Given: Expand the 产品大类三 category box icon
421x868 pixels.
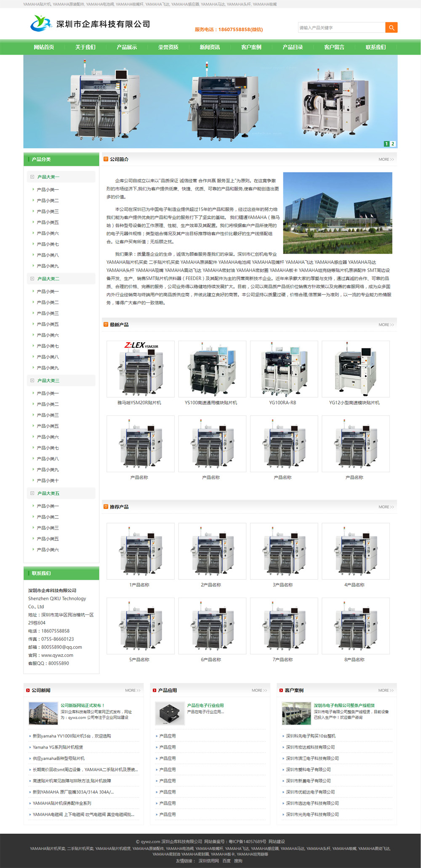Looking at the screenshot, I should (x=32, y=380).
